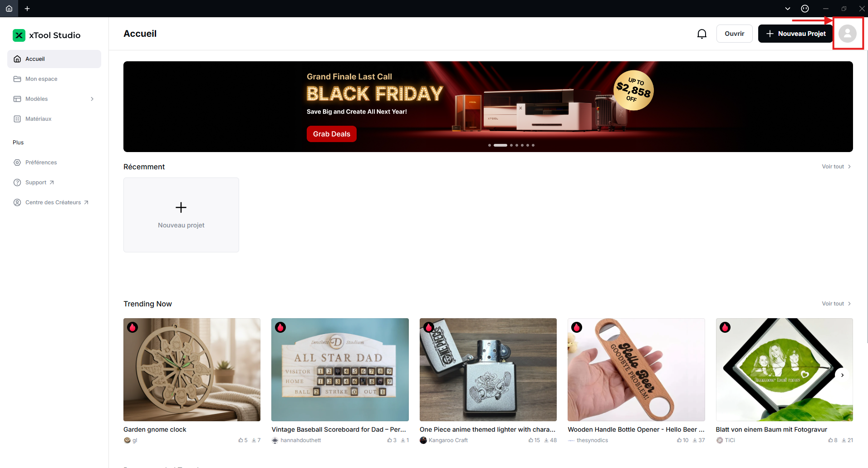Expand the Modèles submenu chevron

(92, 99)
